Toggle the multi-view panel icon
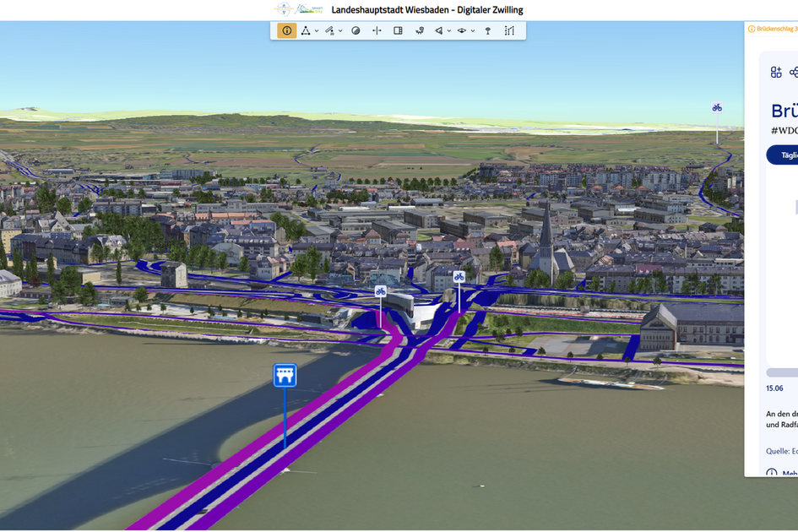 [398, 30]
